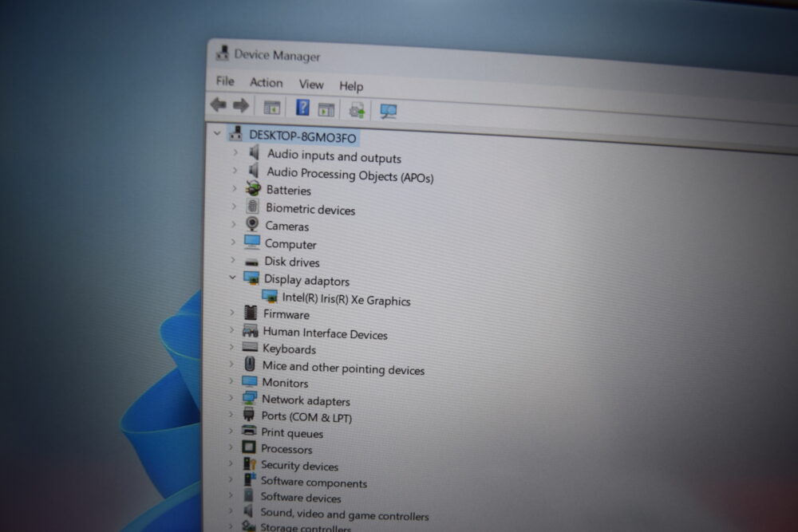
Task: Click the Firmware chip icon
Action: (251, 313)
